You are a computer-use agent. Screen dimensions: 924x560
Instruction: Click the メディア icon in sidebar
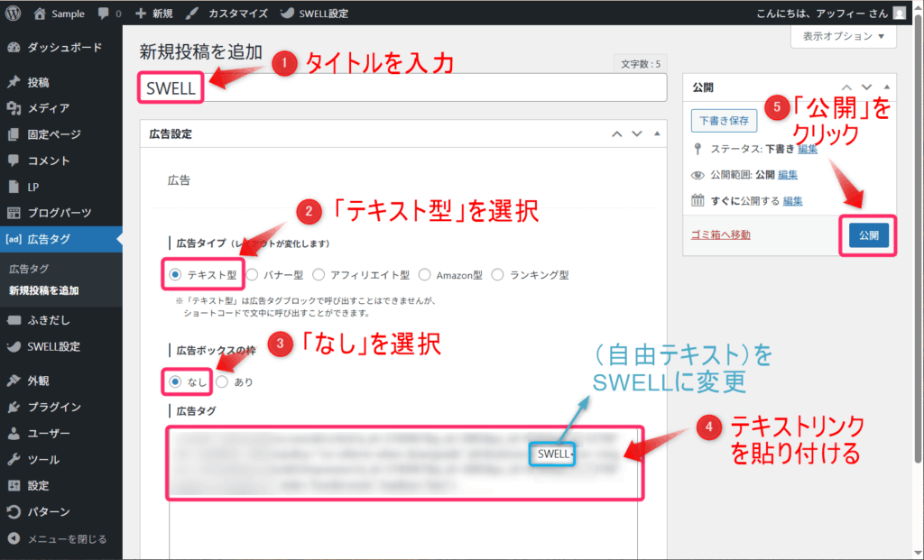tap(14, 107)
